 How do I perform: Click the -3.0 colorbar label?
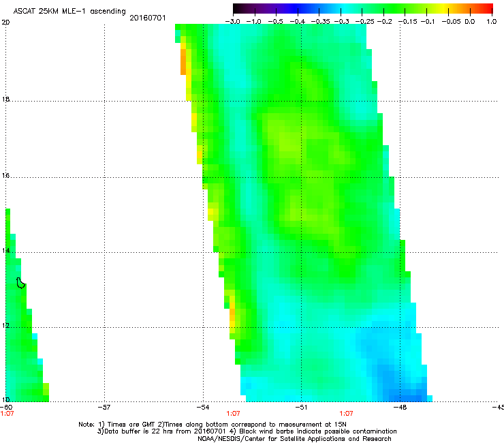(x=232, y=22)
